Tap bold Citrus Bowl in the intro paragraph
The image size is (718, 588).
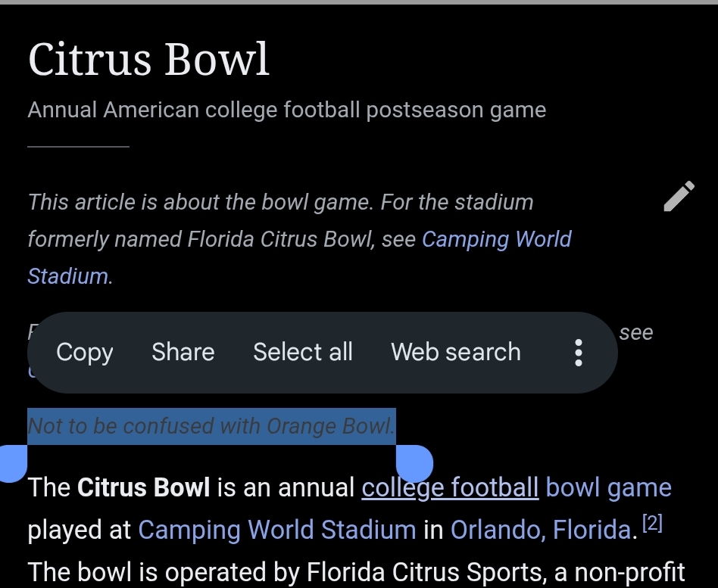(143, 488)
